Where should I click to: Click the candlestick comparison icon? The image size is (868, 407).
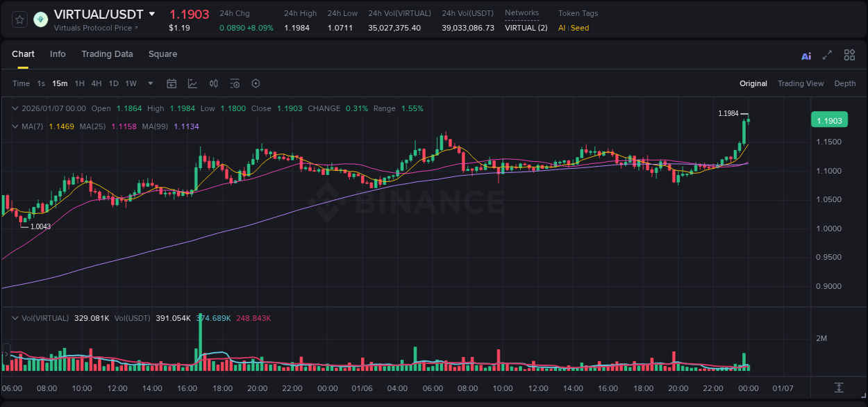(x=214, y=83)
